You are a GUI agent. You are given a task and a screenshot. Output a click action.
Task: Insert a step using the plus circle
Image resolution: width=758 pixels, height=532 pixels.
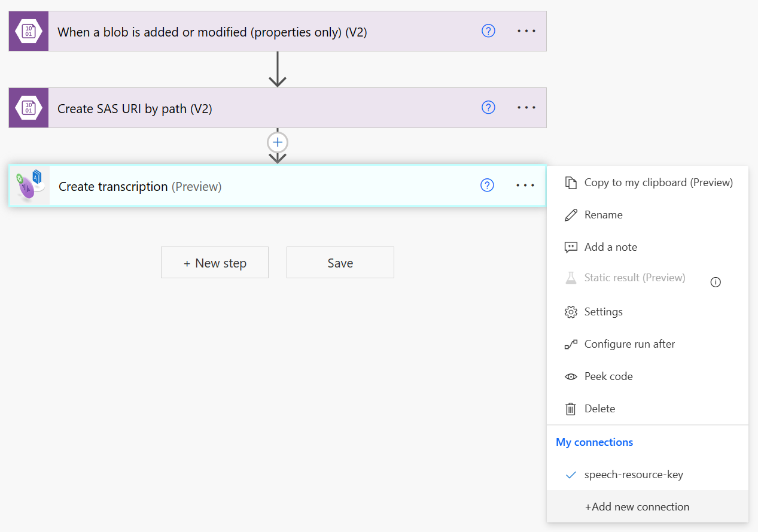[278, 142]
